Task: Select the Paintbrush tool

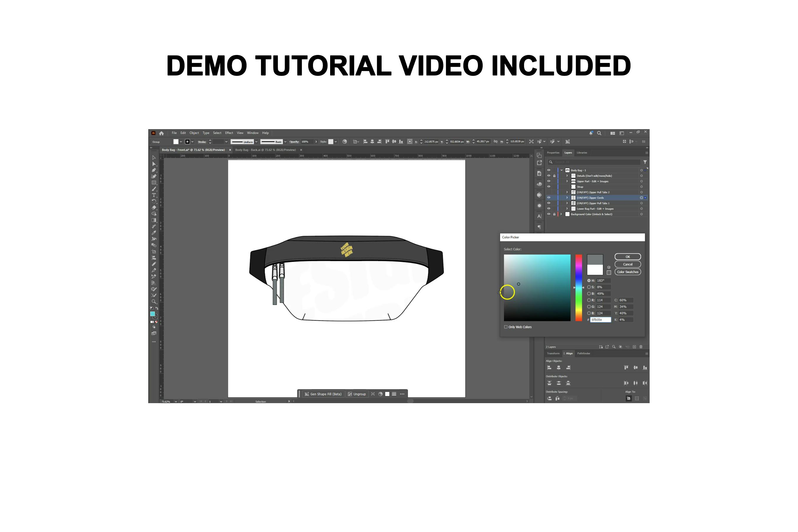Action: [x=154, y=189]
